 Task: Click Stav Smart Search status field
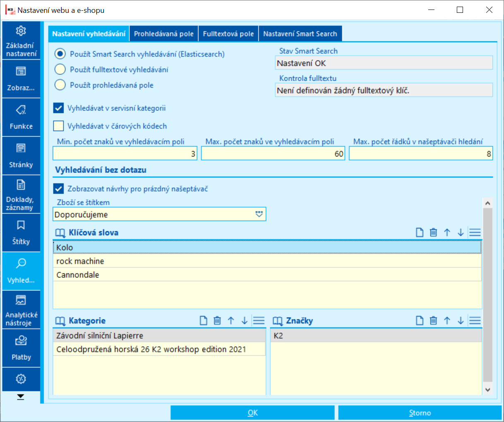click(x=384, y=63)
